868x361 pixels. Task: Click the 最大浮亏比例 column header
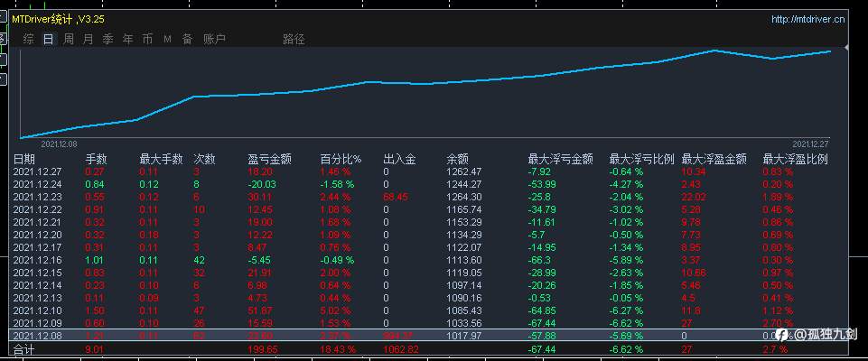642,159
